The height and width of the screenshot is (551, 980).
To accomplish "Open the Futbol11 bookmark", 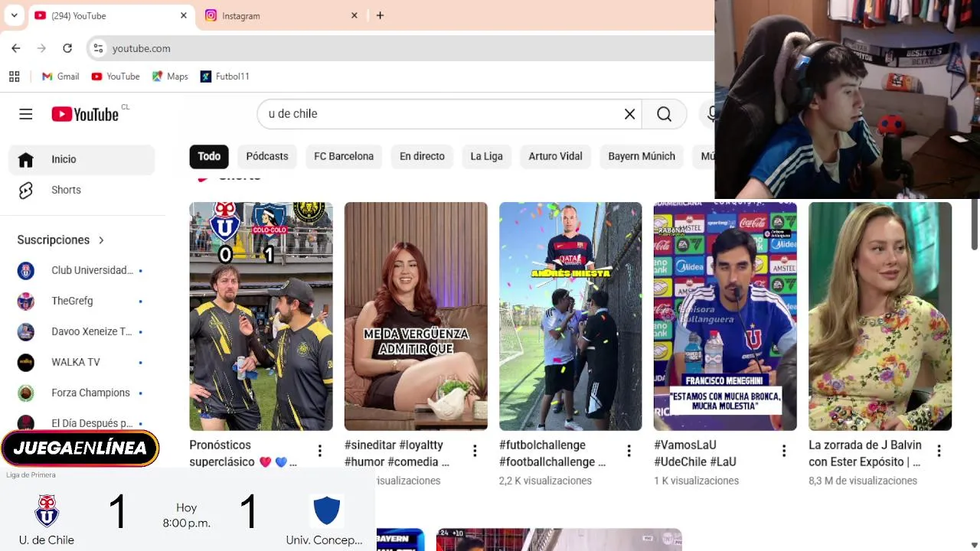I will [x=224, y=77].
